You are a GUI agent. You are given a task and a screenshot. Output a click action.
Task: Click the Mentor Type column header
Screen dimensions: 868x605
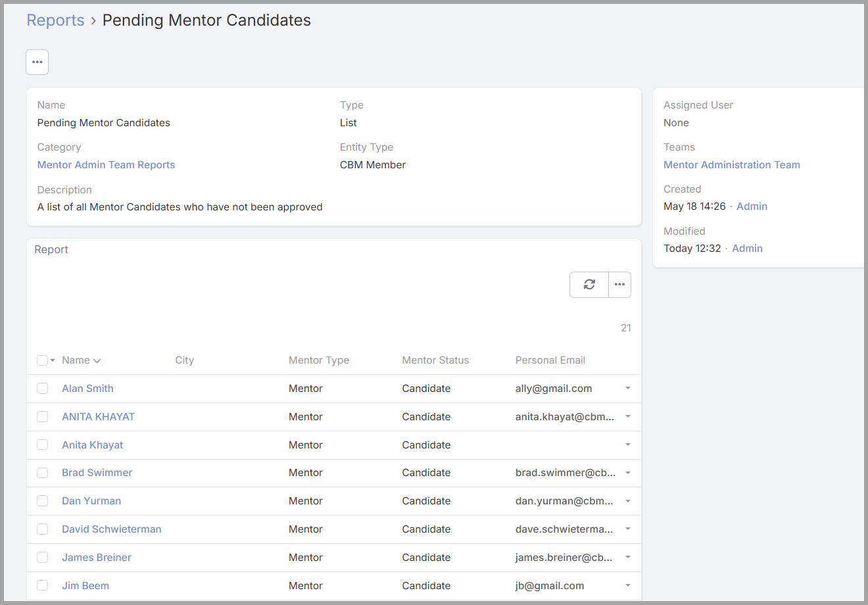pyautogui.click(x=319, y=360)
